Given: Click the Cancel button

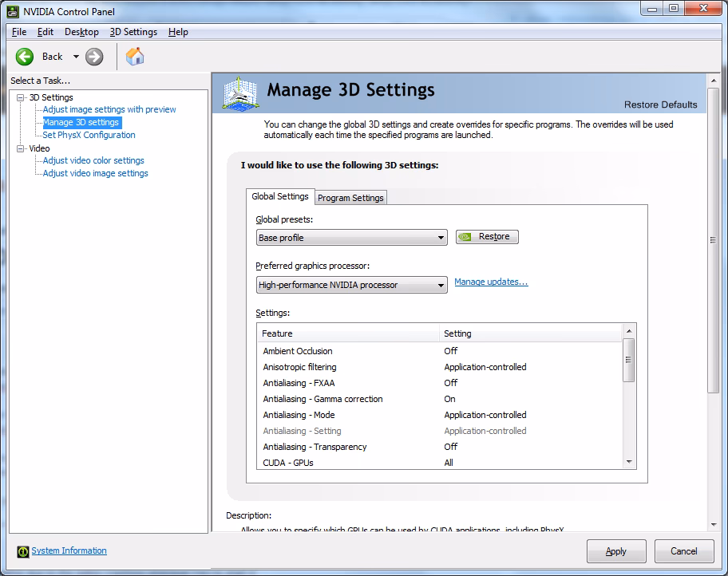Looking at the screenshot, I should point(684,551).
